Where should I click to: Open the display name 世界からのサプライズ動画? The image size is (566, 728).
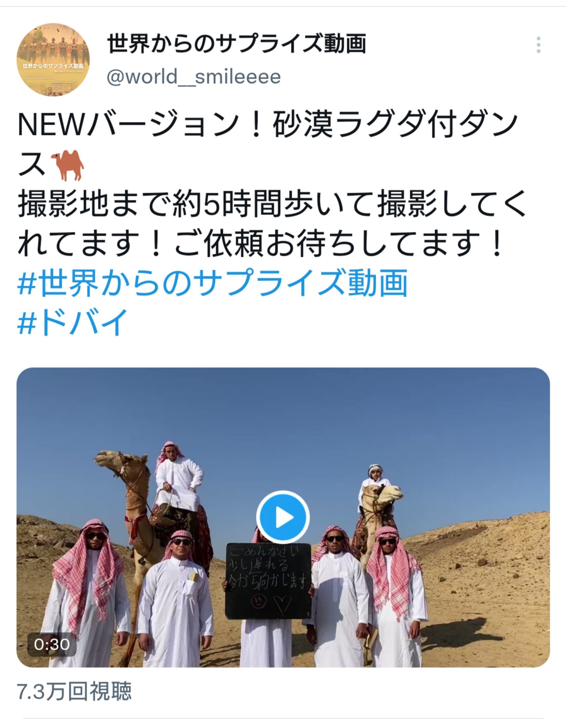(x=236, y=44)
